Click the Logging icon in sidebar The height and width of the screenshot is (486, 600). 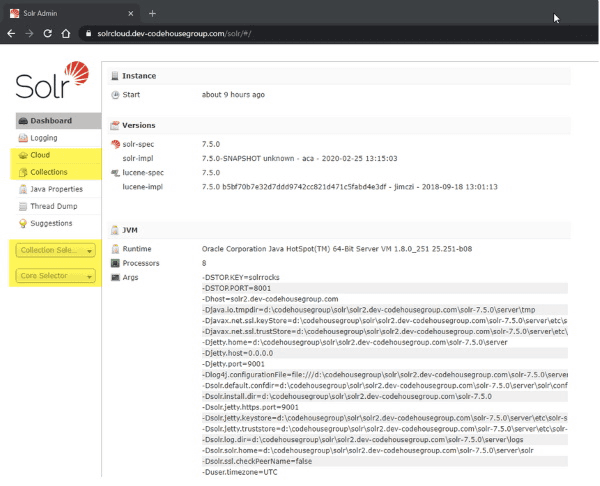[x=23, y=138]
